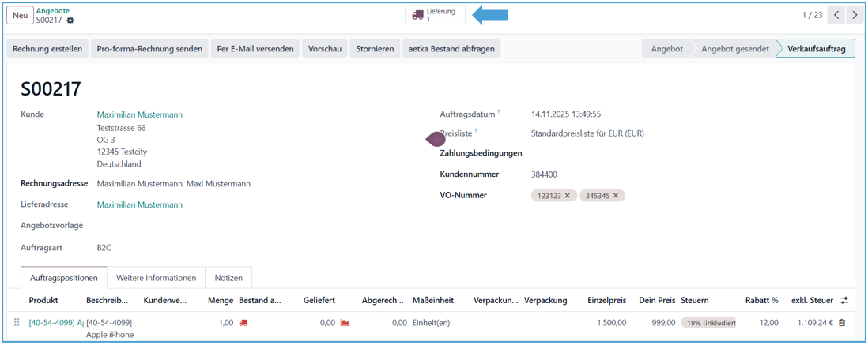868x345 pixels.
Task: Go to the previous record arrow
Action: pos(836,15)
